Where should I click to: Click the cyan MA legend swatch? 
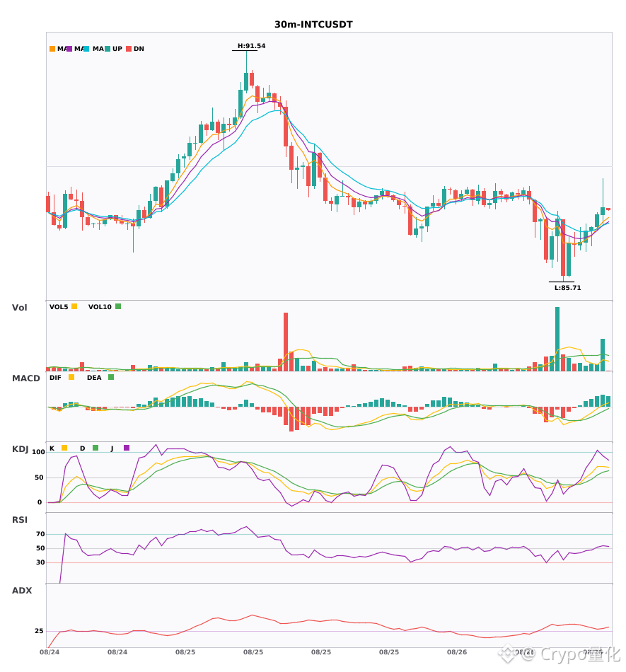[x=86, y=49]
